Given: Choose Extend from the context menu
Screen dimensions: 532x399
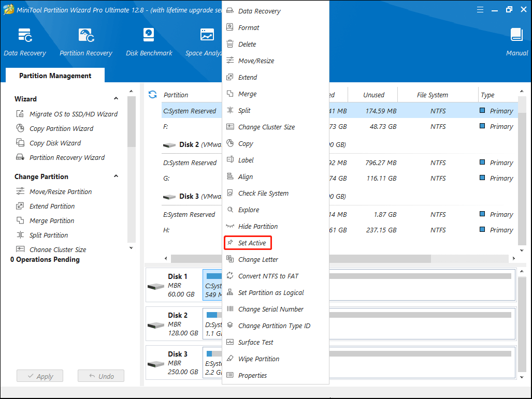Looking at the screenshot, I should pyautogui.click(x=248, y=77).
